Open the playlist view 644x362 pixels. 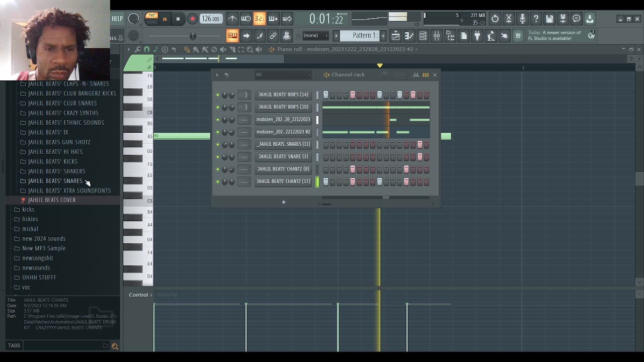pos(396,36)
